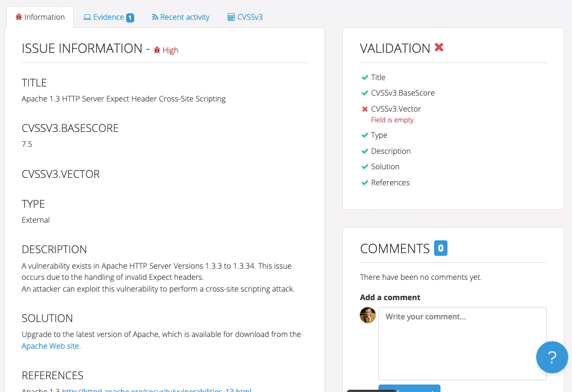This screenshot has width=572, height=392.
Task: Open the floating help question mark bubble
Action: click(x=552, y=357)
